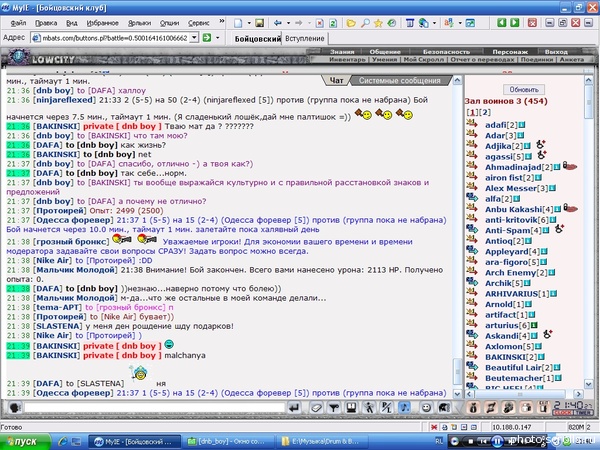Viewport: 600px width, 450px height.
Task: Open favorites with the star icon
Action: pos(378,23)
